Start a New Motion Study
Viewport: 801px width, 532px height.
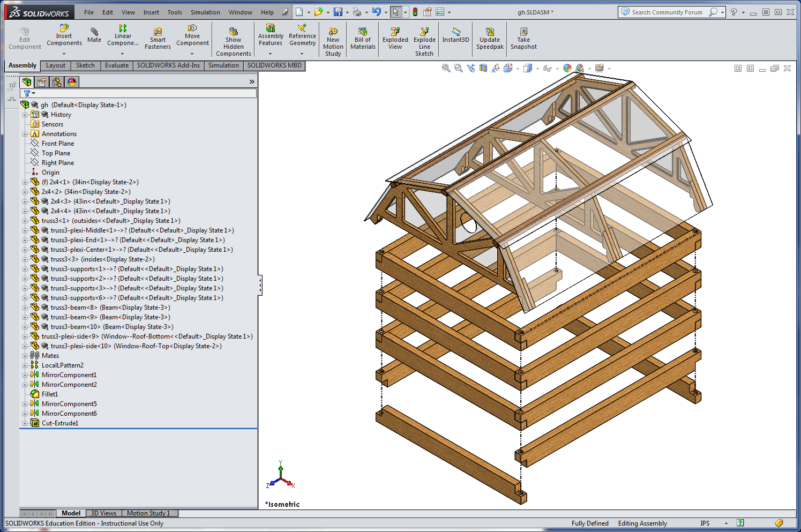[333, 42]
